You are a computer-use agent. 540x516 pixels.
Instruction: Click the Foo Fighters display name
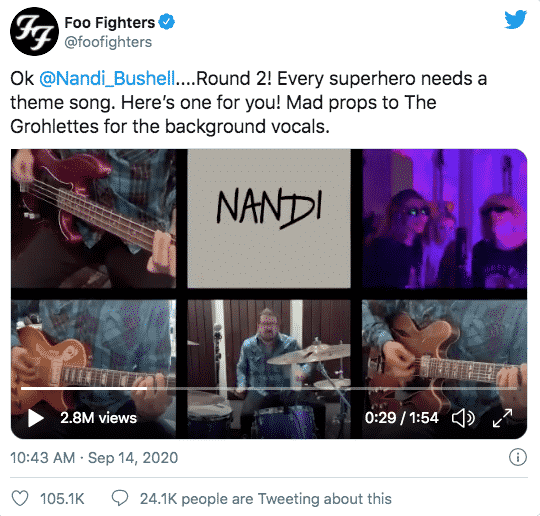click(x=110, y=23)
